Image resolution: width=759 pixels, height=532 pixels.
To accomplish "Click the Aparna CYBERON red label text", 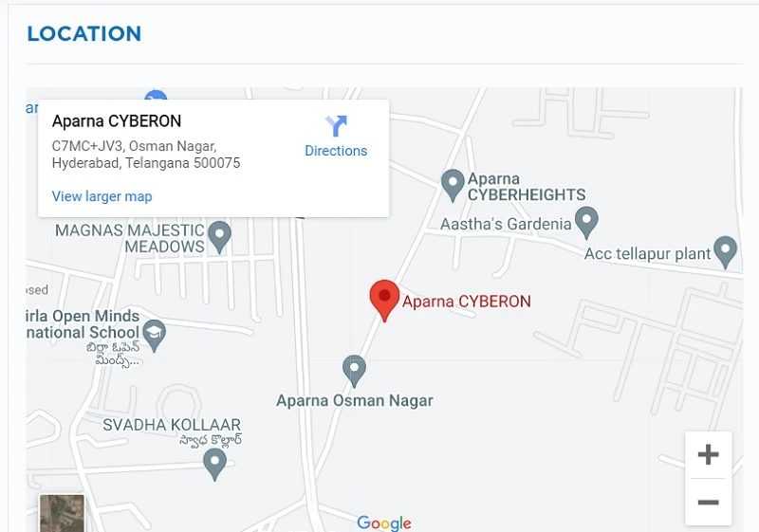I will coord(467,302).
